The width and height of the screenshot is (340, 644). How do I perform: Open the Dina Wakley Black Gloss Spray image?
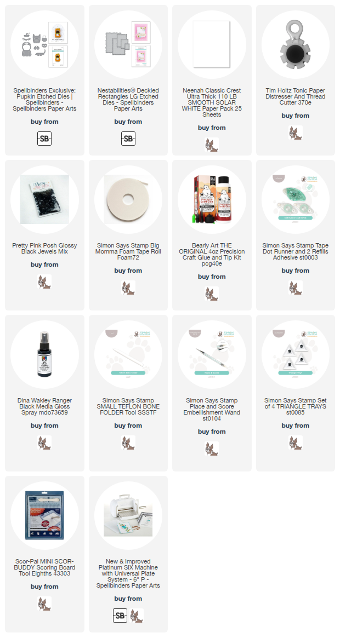click(44, 354)
